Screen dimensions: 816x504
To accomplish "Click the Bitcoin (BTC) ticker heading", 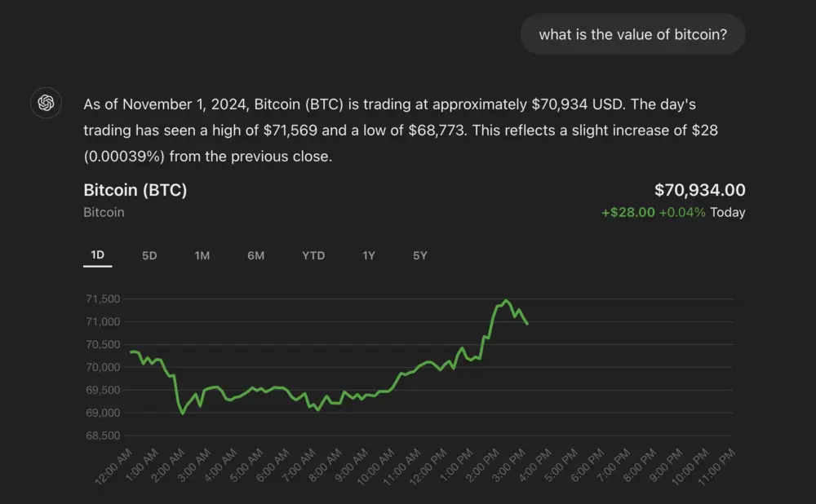I will click(135, 189).
